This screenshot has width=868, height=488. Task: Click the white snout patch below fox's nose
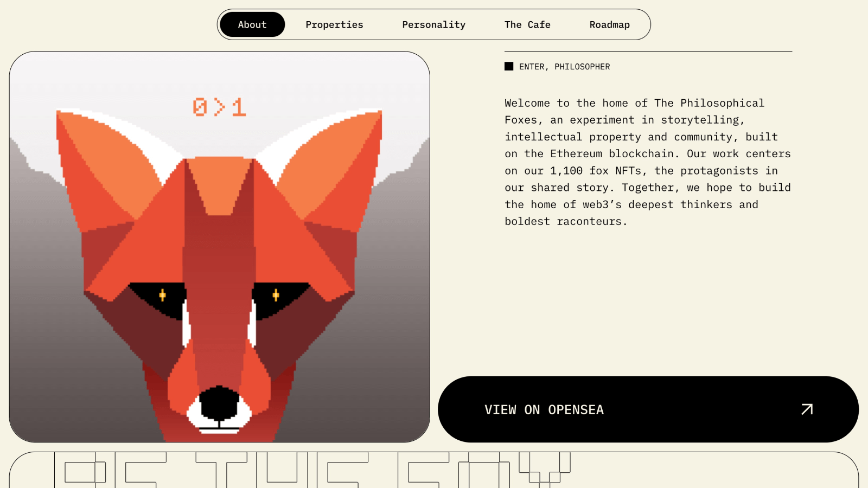click(x=219, y=422)
